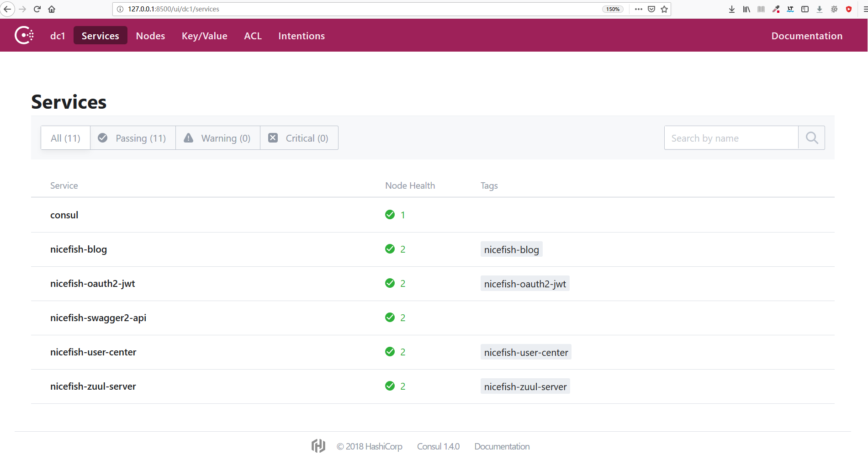The width and height of the screenshot is (868, 455).
Task: Toggle reader view book icon
Action: click(761, 9)
